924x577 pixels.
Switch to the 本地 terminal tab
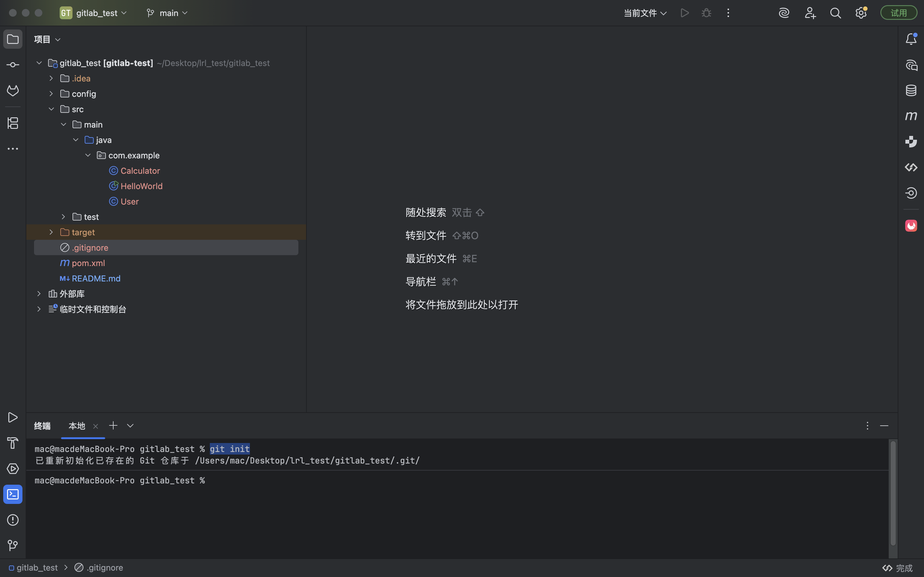click(76, 426)
